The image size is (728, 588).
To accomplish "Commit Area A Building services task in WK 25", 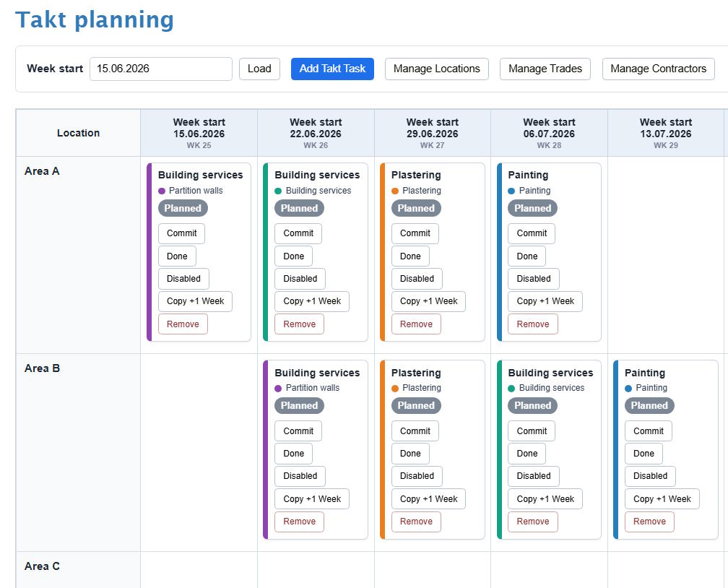I will tap(181, 233).
